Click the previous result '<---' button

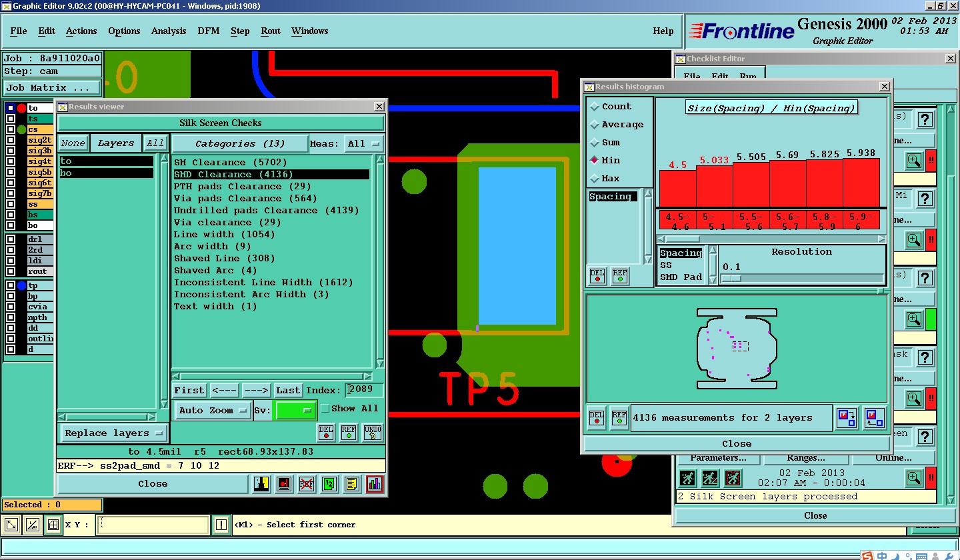[224, 391]
